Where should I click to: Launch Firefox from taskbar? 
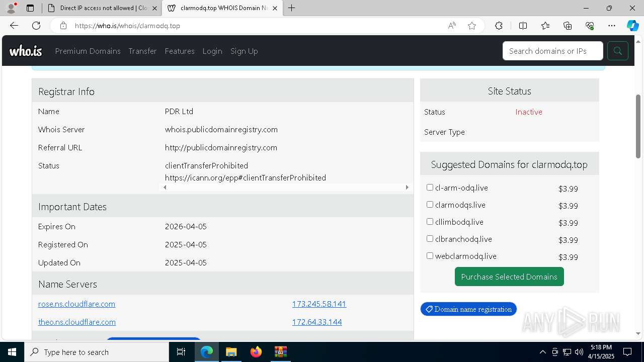coord(256,352)
